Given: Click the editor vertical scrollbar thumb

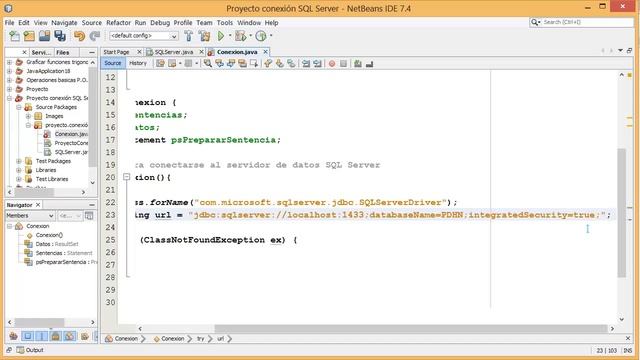Looking at the screenshot, I should [x=622, y=213].
